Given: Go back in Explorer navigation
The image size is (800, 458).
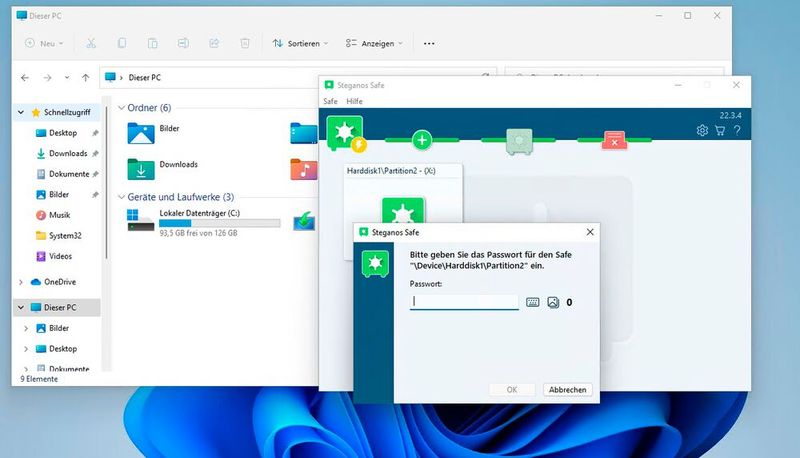Looking at the screenshot, I should 25,78.
